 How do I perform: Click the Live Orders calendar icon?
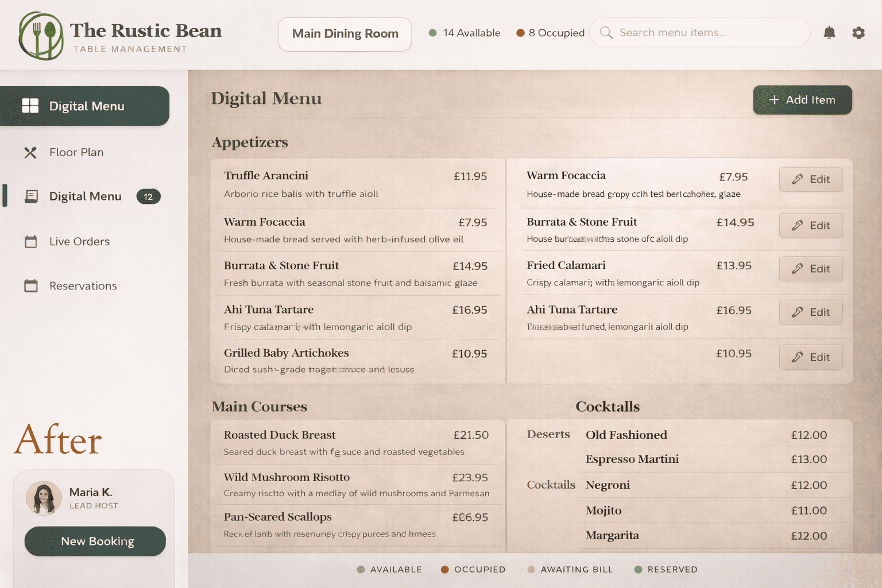pos(31,242)
